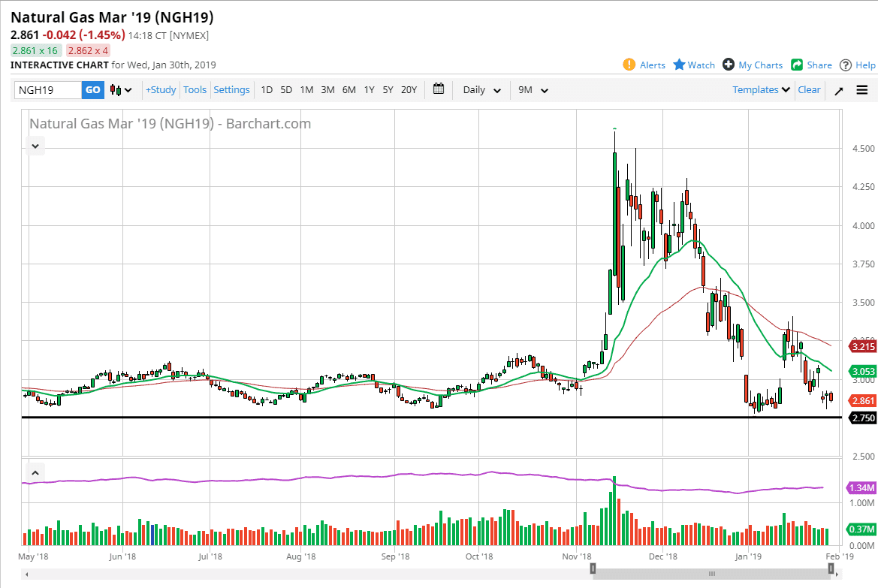Open the Daily frequency dropdown

pos(481,89)
